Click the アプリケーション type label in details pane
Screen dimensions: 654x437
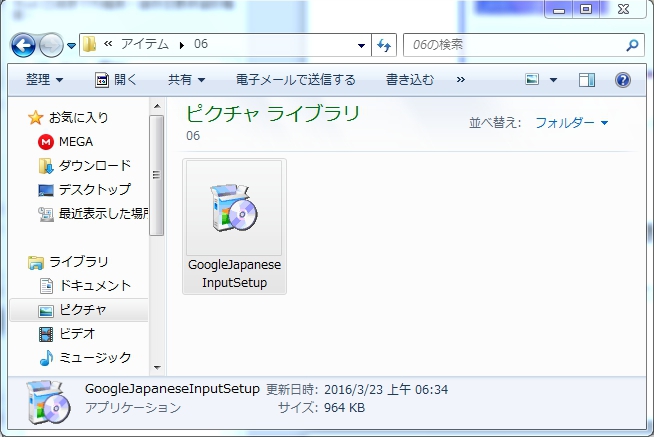click(133, 407)
